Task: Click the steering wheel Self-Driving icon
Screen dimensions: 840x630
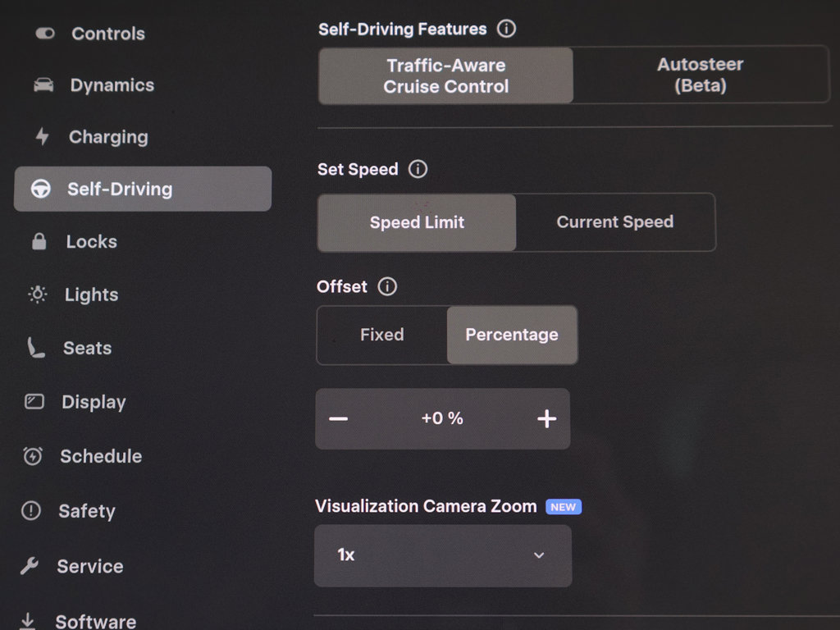Action: [41, 189]
